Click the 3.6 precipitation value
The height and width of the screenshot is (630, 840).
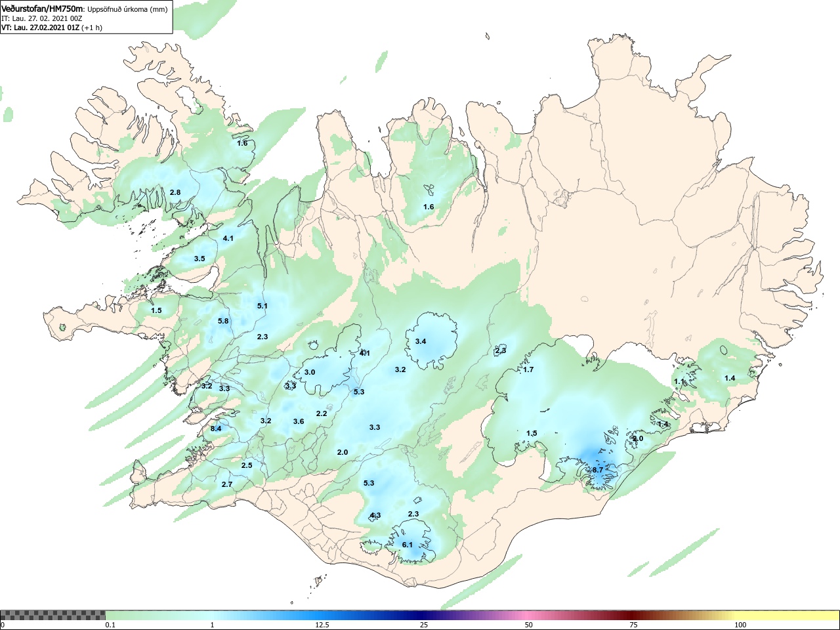299,421
